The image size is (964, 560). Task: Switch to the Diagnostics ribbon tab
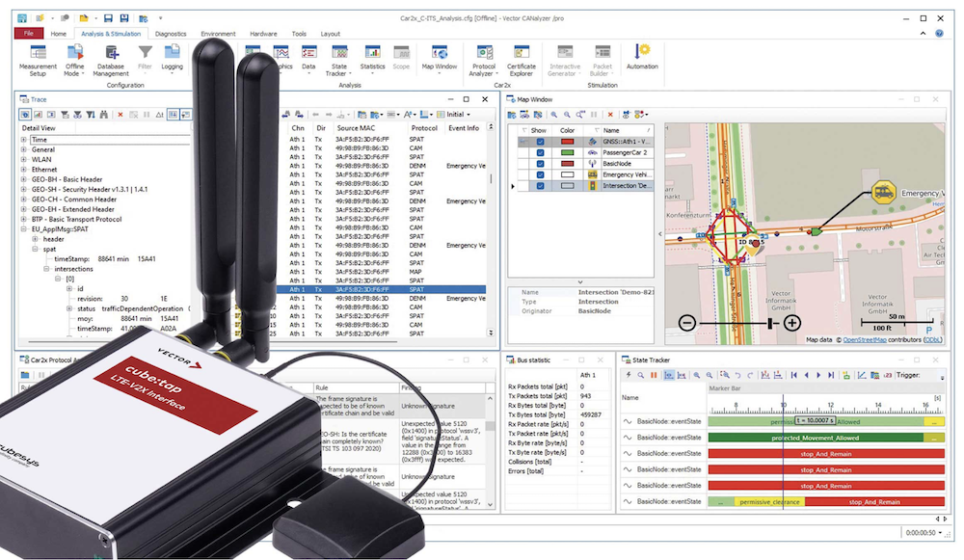(171, 34)
